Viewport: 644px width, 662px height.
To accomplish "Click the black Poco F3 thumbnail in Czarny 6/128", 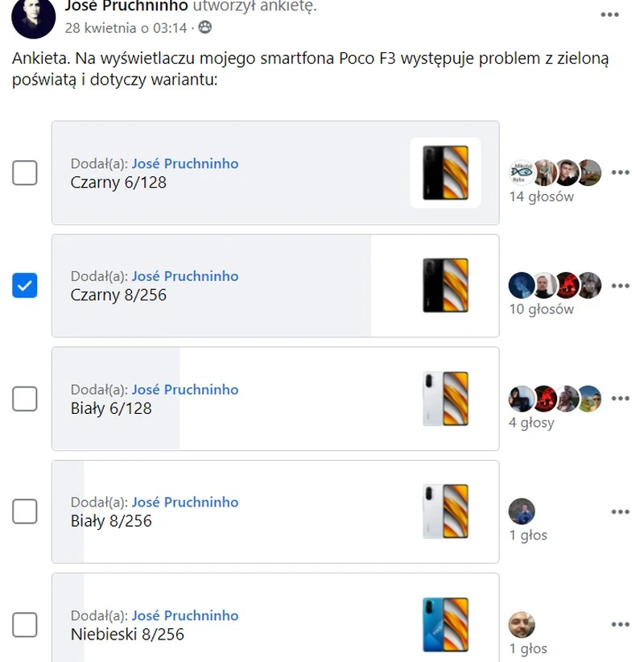I will tap(445, 172).
